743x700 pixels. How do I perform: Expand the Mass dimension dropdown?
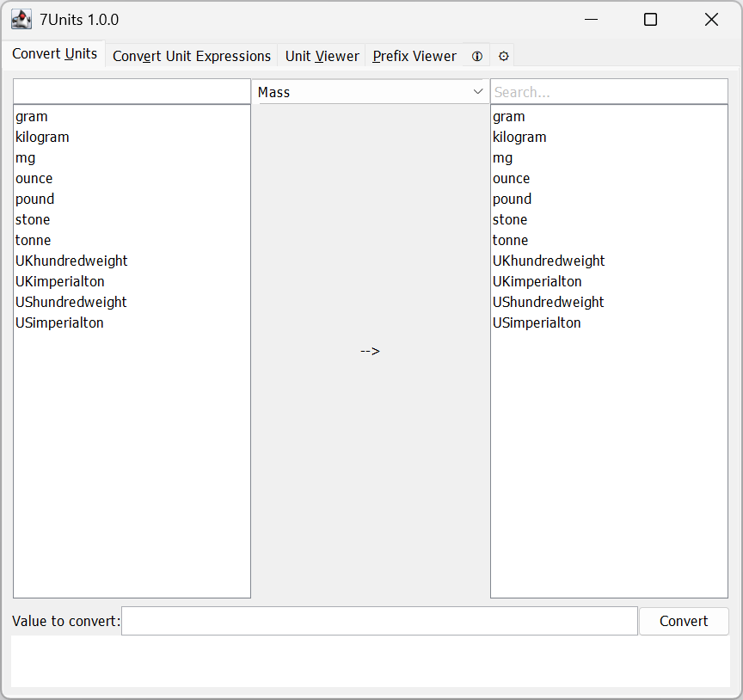(x=371, y=92)
